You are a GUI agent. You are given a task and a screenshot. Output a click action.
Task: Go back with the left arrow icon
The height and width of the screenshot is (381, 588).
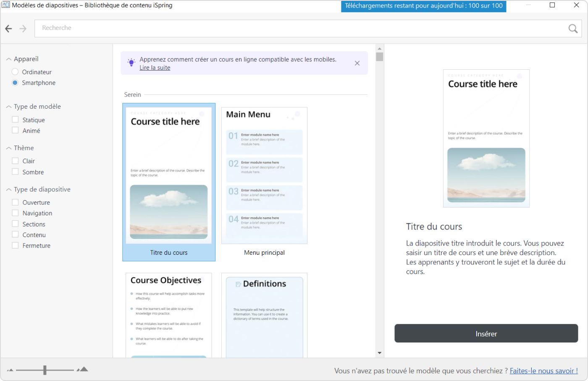(x=8, y=29)
